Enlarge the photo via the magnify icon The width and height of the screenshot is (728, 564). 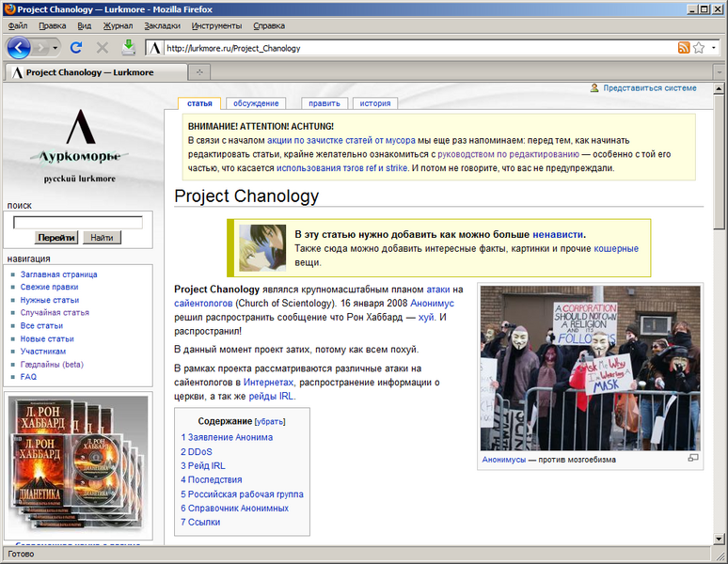693,458
